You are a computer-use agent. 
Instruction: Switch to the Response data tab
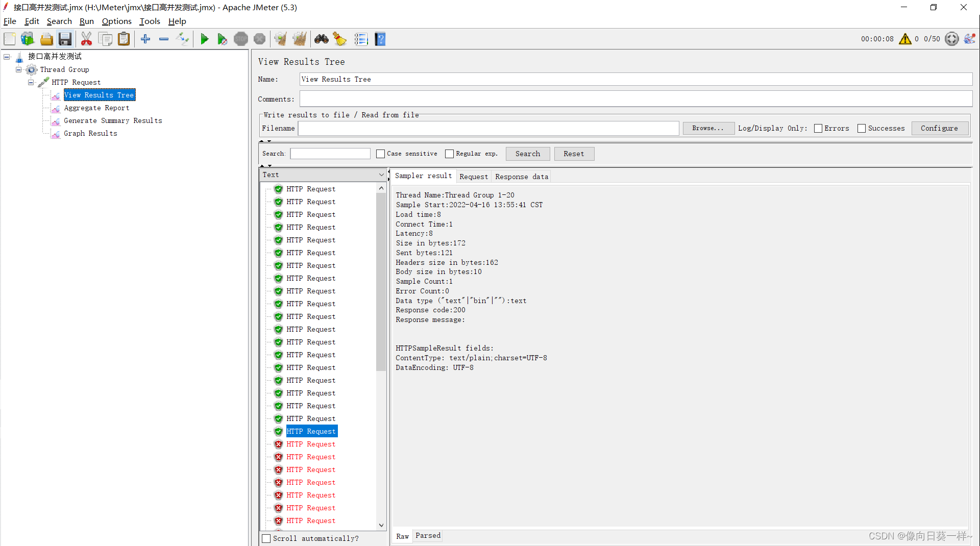(x=522, y=177)
